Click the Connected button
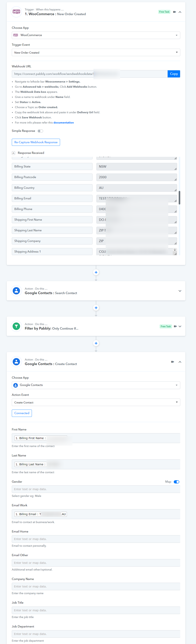The width and height of the screenshot is (196, 644). (x=22, y=413)
